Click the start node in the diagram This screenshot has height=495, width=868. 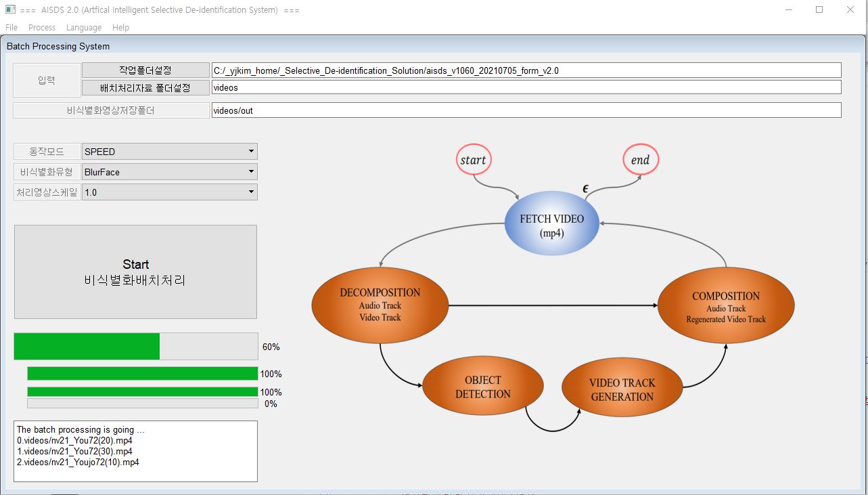tap(473, 160)
